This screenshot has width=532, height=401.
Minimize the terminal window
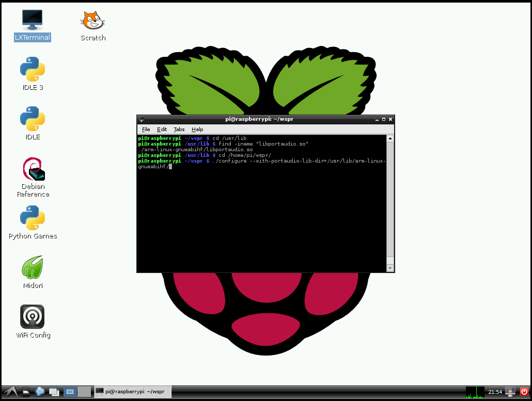(x=377, y=119)
